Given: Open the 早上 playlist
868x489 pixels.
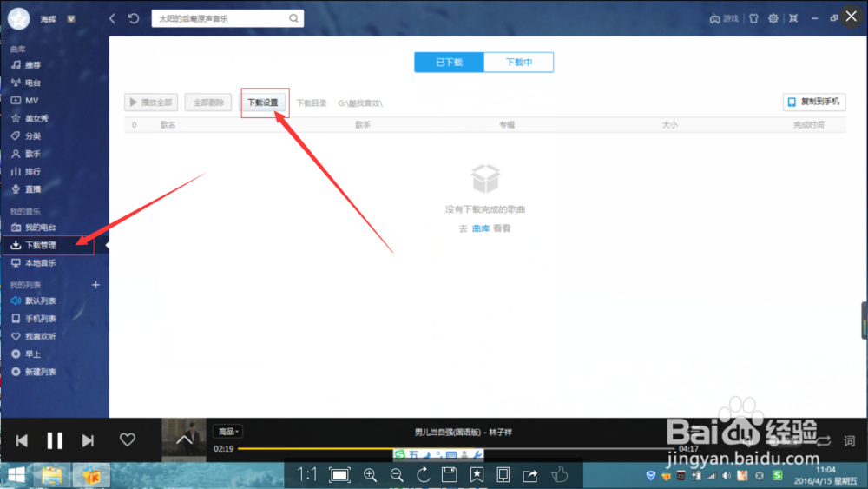Looking at the screenshot, I should tap(26, 354).
